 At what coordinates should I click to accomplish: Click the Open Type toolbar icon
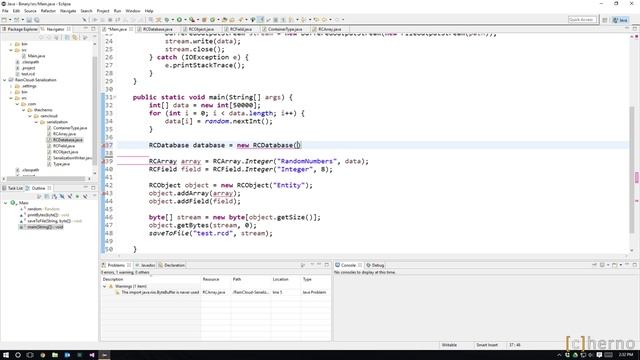225,20
